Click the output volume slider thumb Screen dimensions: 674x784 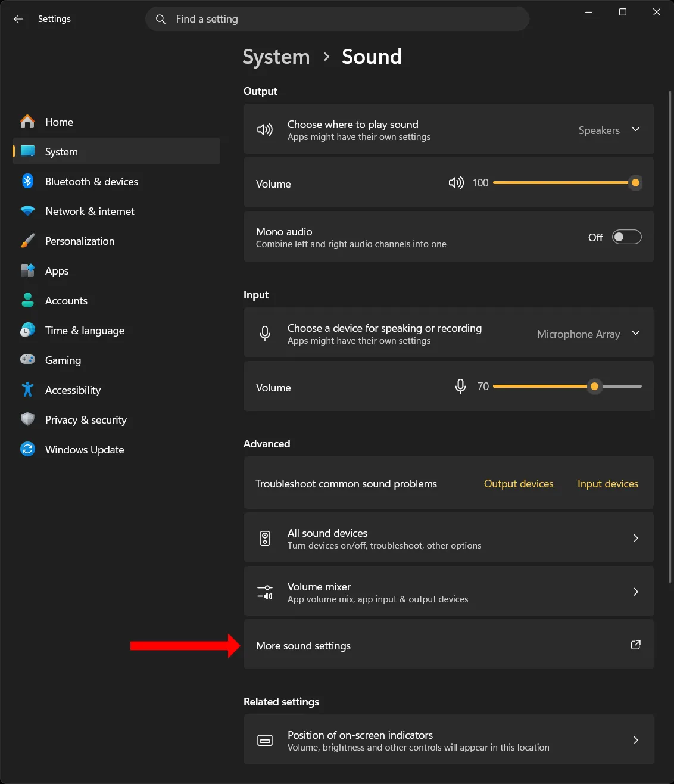pyautogui.click(x=635, y=183)
